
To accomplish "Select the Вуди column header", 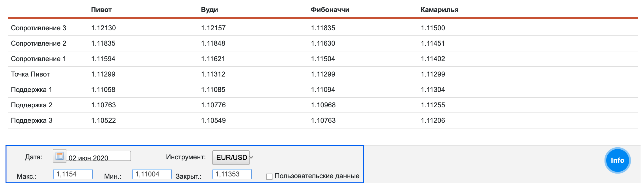I will 210,10.
